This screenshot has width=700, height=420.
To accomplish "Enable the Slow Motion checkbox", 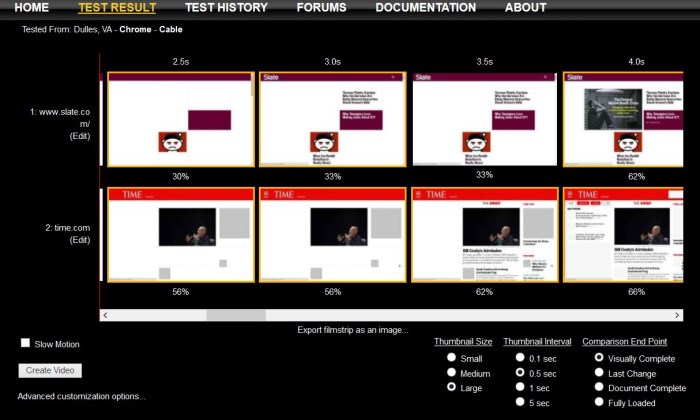I will [26, 343].
